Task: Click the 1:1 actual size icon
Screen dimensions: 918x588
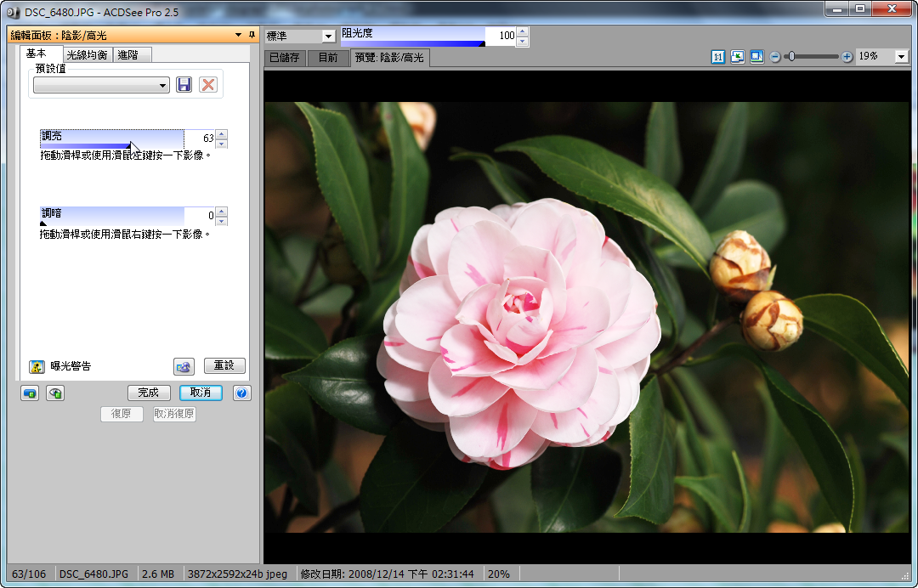Action: tap(718, 57)
